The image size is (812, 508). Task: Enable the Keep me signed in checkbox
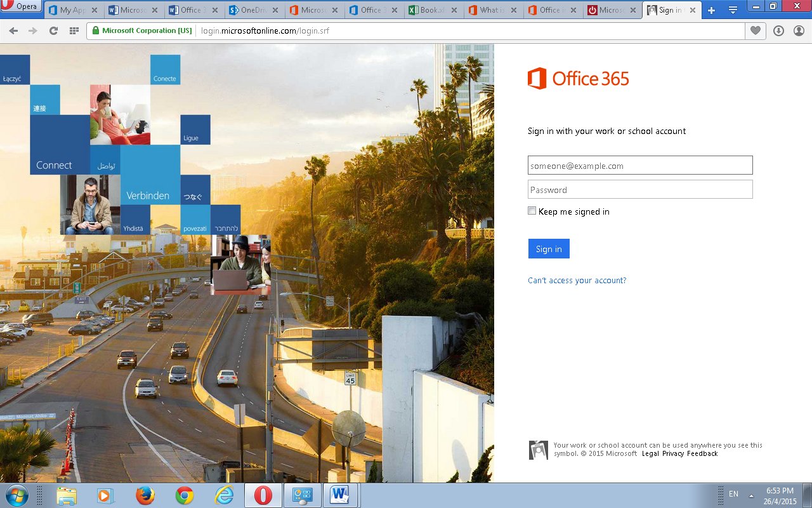click(x=532, y=211)
